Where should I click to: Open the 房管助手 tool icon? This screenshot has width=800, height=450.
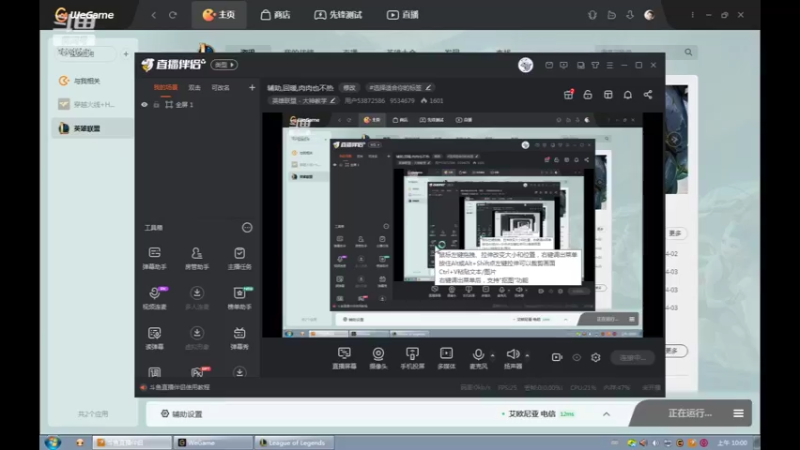point(196,258)
